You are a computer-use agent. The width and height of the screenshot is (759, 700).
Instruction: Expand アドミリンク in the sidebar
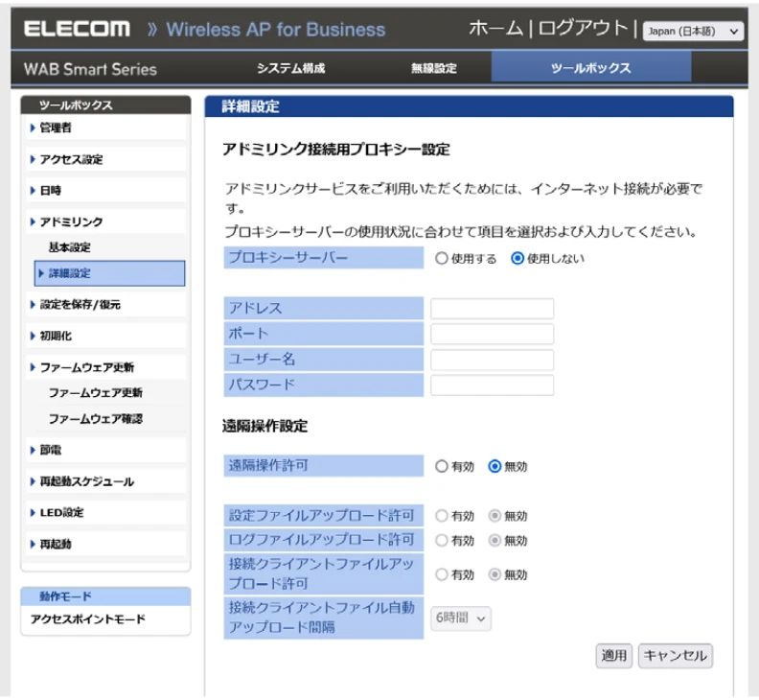(105, 222)
